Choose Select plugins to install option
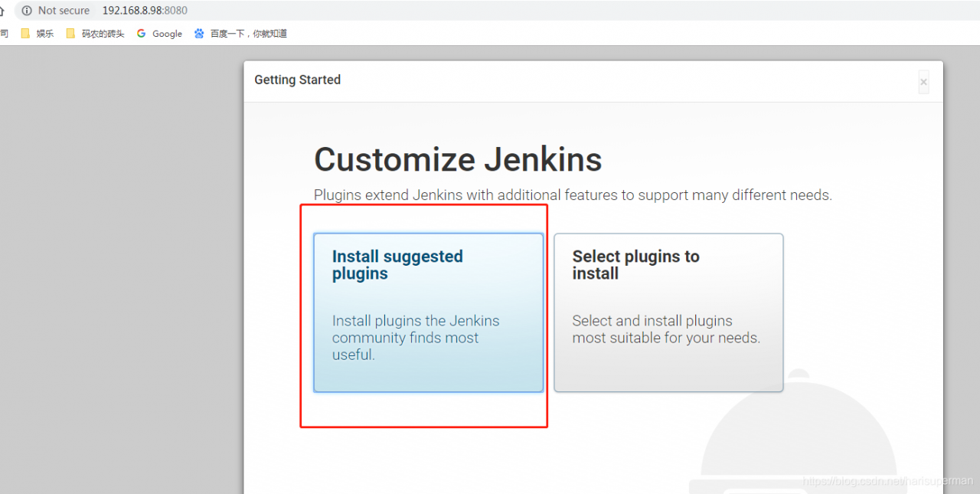980x494 pixels. point(668,312)
